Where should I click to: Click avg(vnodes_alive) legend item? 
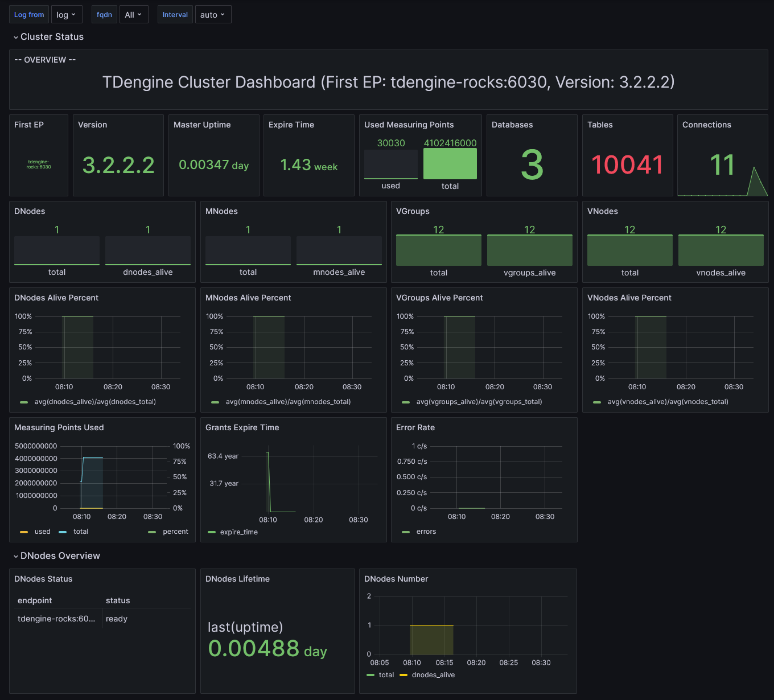tap(668, 402)
